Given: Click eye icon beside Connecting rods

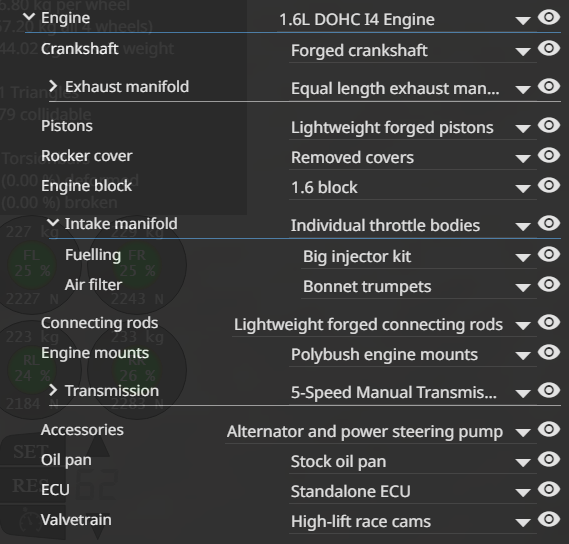Looking at the screenshot, I should point(549,322).
